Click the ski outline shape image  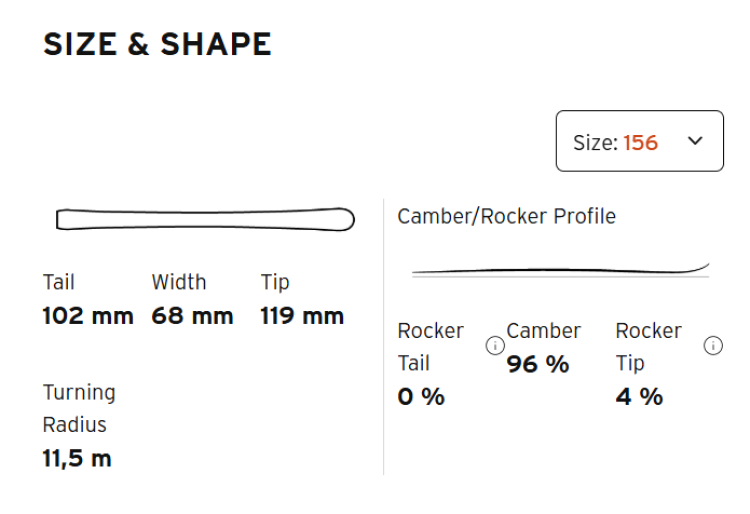[205, 218]
